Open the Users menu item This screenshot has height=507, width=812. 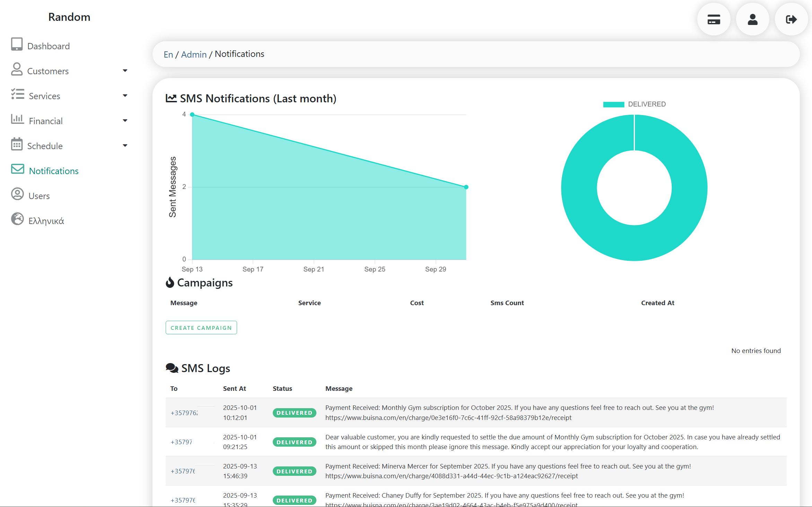point(39,196)
